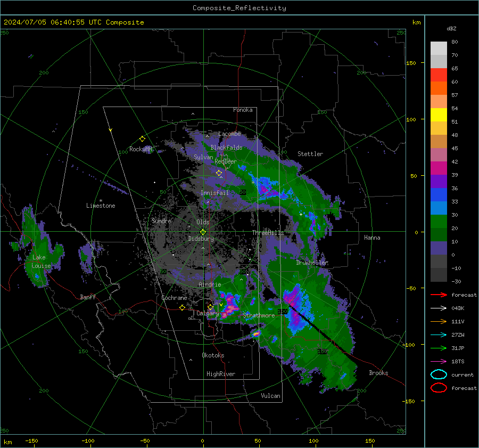
Task: Click the red forecast ellipse legend icon
Action: coord(439,388)
